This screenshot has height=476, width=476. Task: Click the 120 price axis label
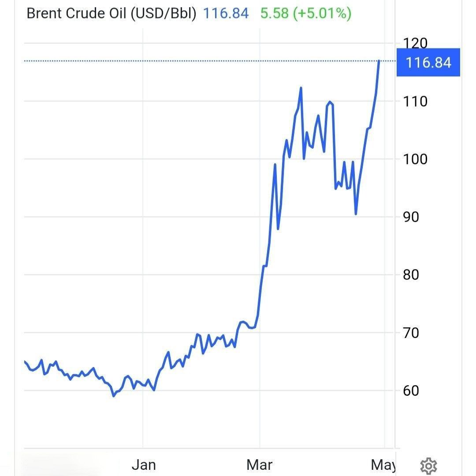415,43
